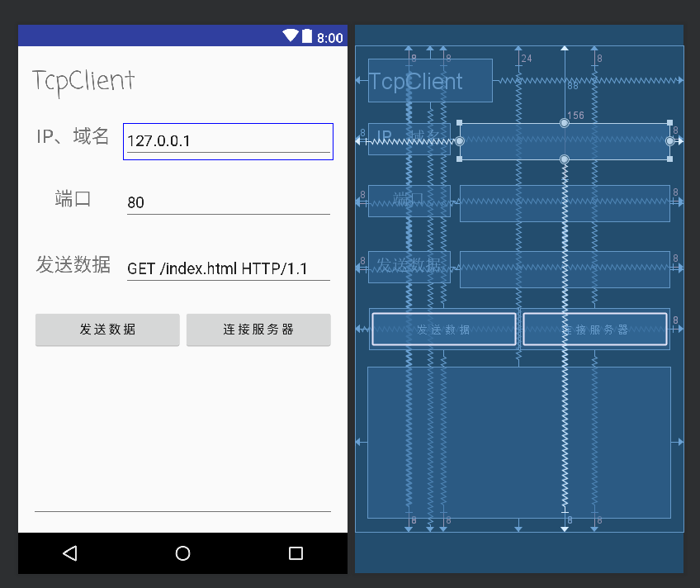Select the TcpClient title in design preview
Viewport: 700px width, 588px height.
click(83, 80)
